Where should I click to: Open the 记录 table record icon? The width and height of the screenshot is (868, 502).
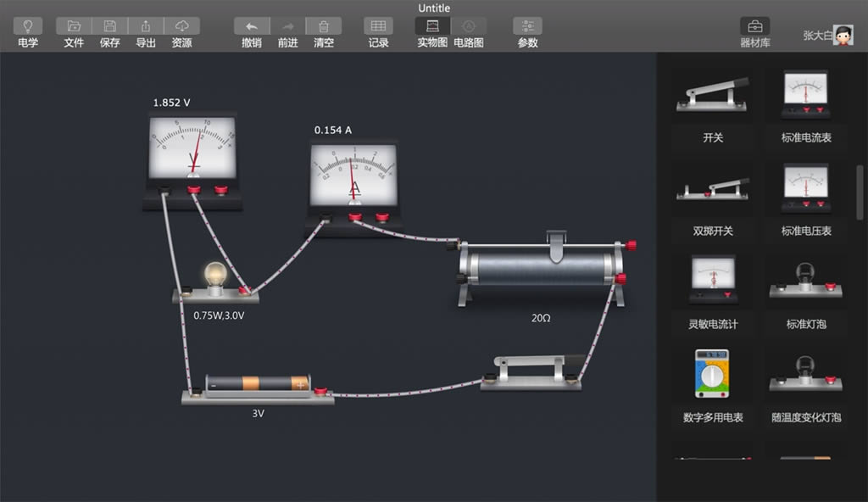tap(378, 26)
